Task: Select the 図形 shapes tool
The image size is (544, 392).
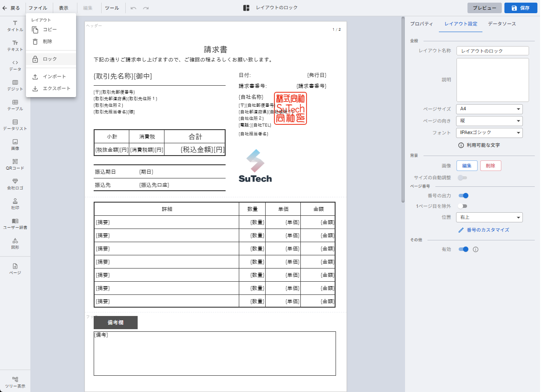Action: click(x=15, y=243)
